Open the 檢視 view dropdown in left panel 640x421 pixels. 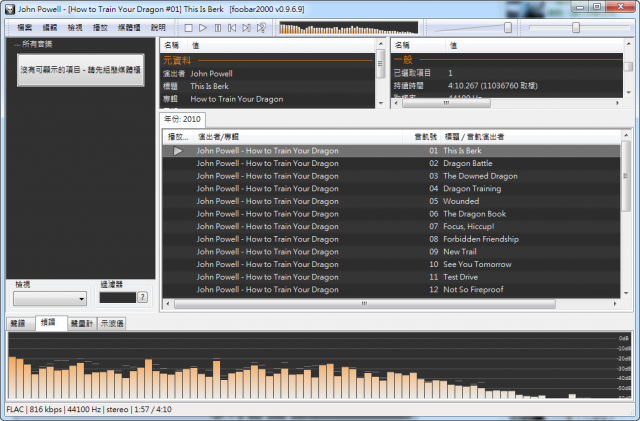point(50,299)
